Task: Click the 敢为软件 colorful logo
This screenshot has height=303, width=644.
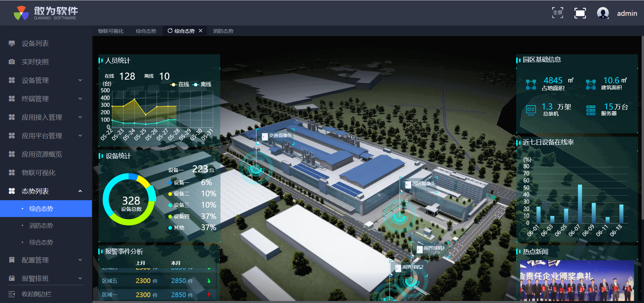Action: point(21,13)
